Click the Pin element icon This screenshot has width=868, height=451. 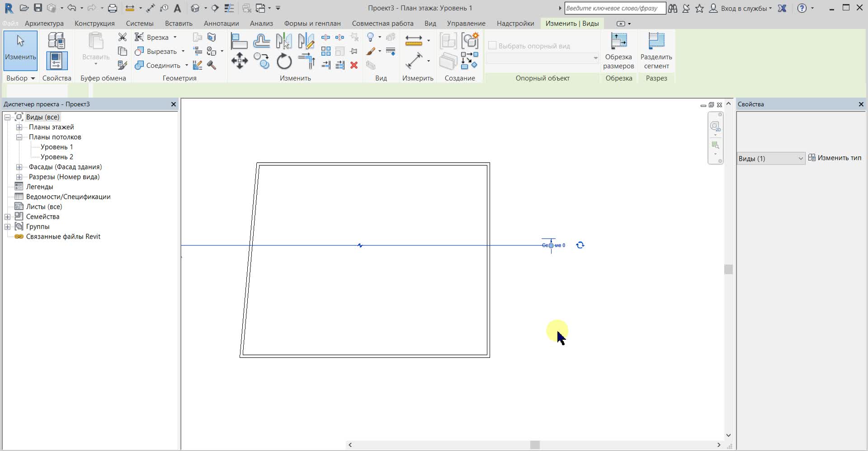[x=354, y=51]
